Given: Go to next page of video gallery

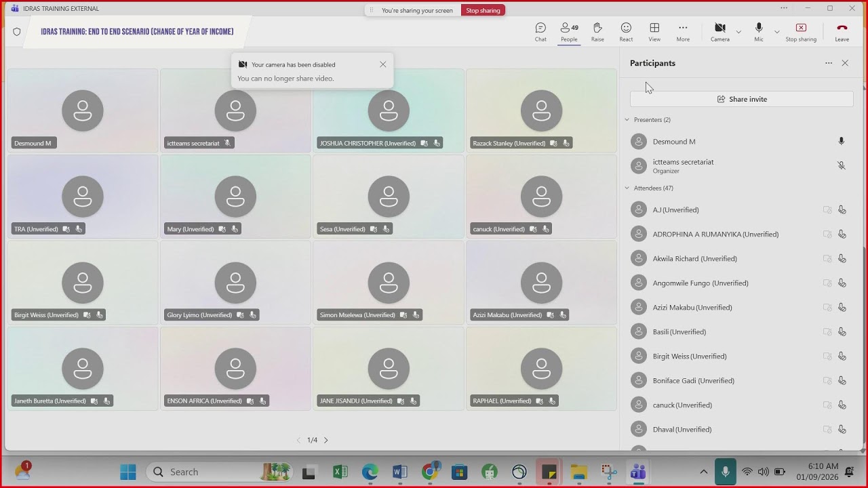Looking at the screenshot, I should pos(325,441).
